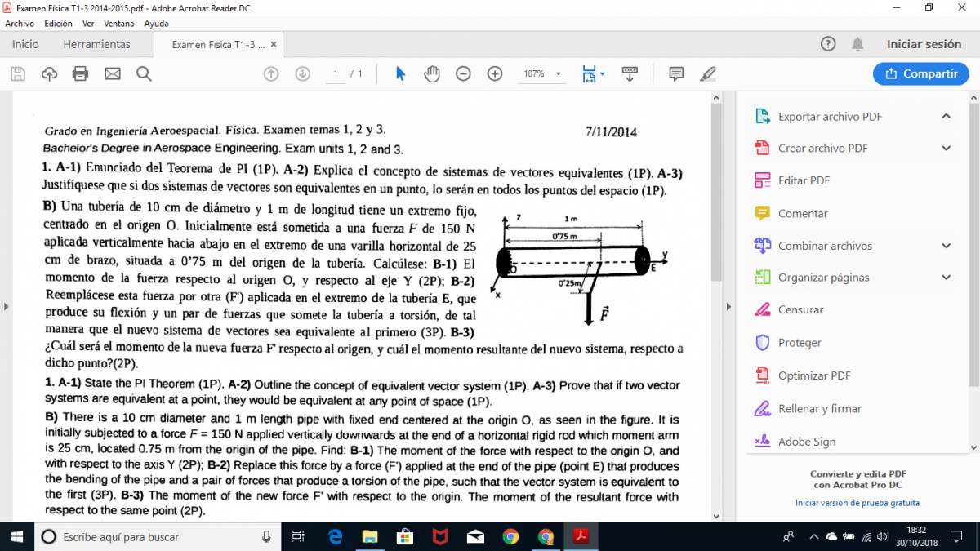Expand the Organizar páginas options

[946, 278]
